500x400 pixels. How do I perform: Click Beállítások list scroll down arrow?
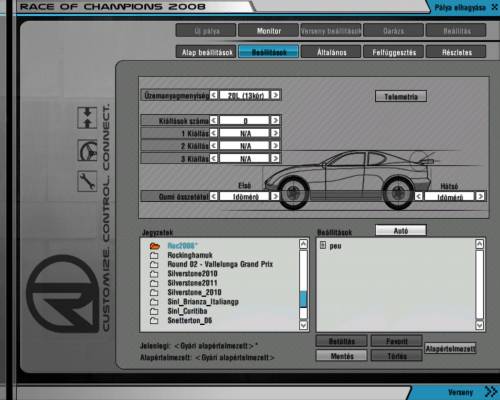[x=480, y=325]
